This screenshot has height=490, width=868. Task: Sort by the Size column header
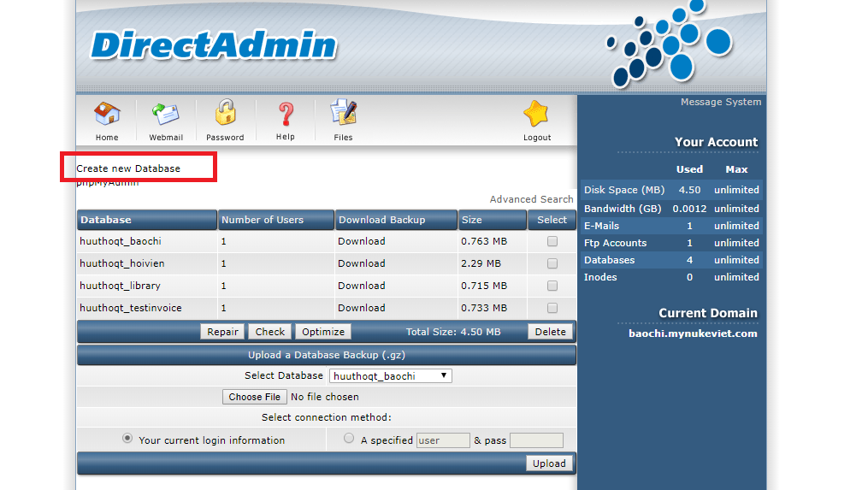click(472, 220)
